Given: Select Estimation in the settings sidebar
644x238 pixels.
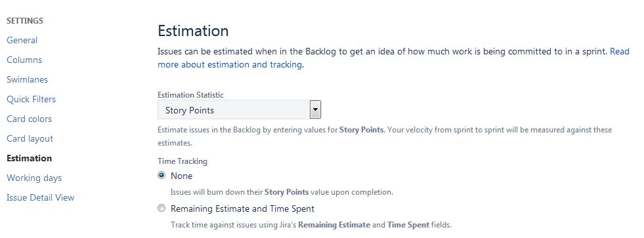Looking at the screenshot, I should coord(29,159).
